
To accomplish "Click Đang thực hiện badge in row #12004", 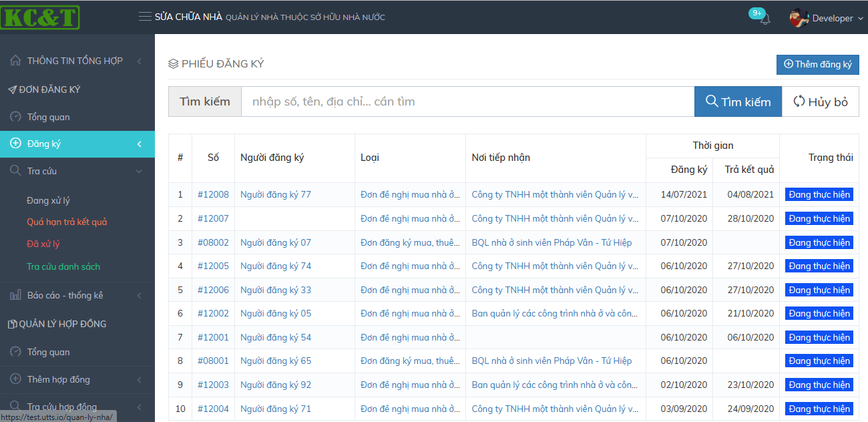I will 819,409.
